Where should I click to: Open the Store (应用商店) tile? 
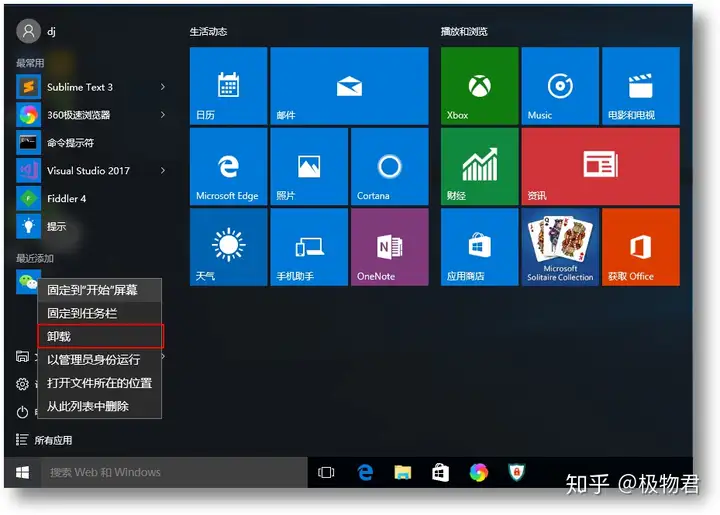pyautogui.click(x=479, y=247)
